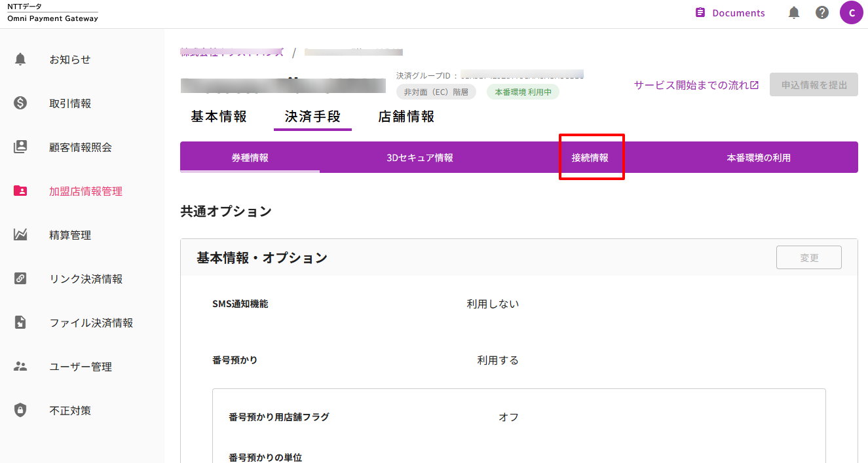
Task: Click the 精算管理 chart icon
Action: pyautogui.click(x=20, y=235)
